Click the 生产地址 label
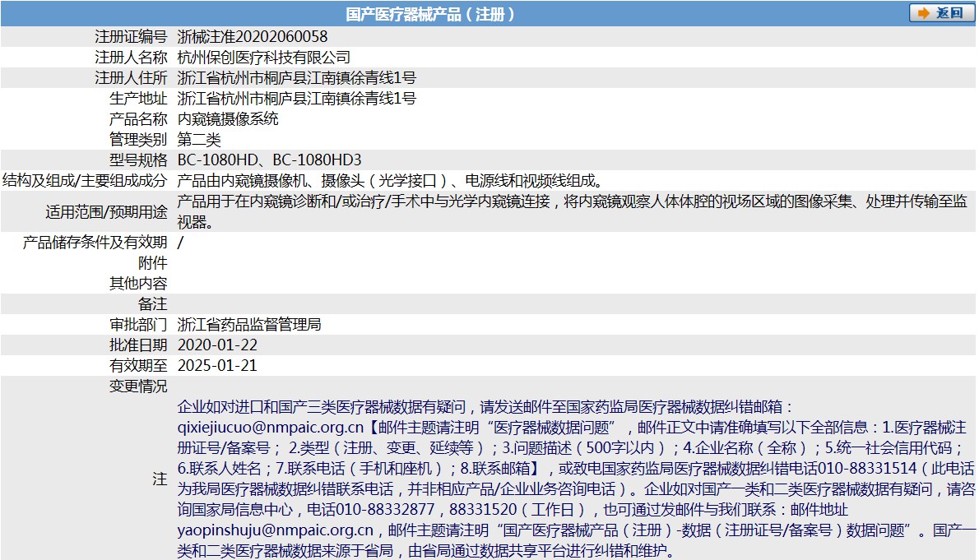Image resolution: width=979 pixels, height=560 pixels. point(138,99)
